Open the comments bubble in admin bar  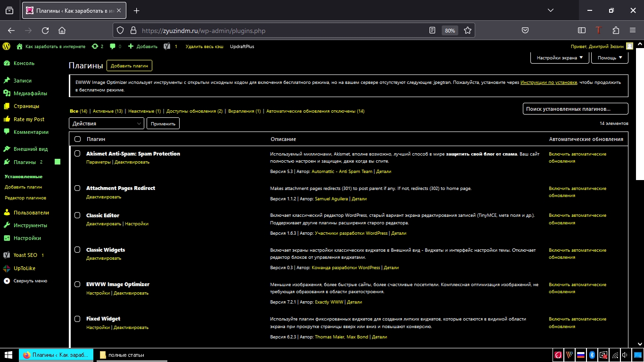(115, 47)
